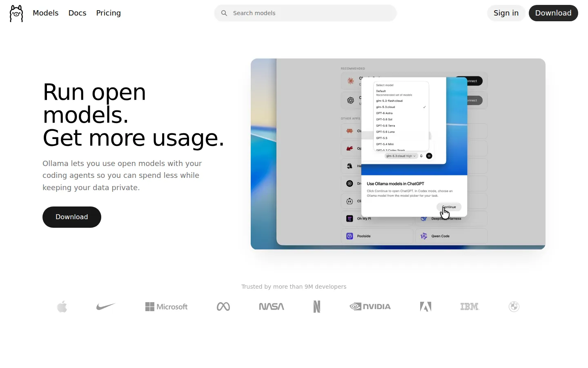Click the Apple logo
Viewport: 588px width, 368px height.
tap(62, 306)
